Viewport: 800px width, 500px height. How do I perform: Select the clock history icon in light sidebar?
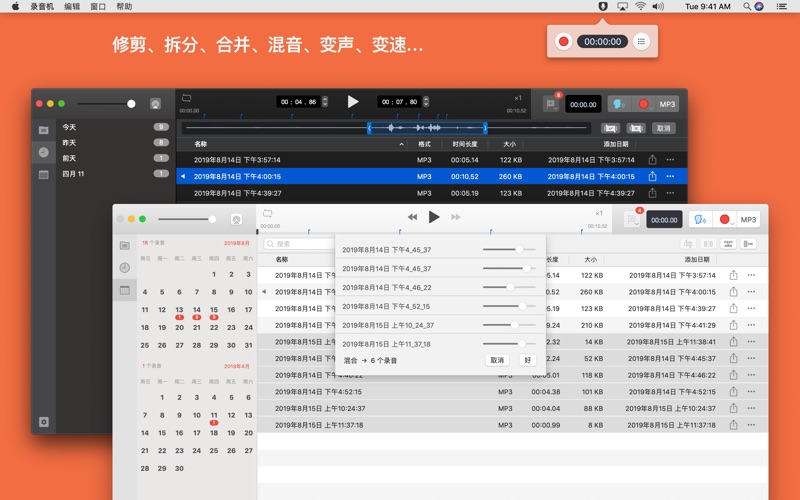coord(124,267)
